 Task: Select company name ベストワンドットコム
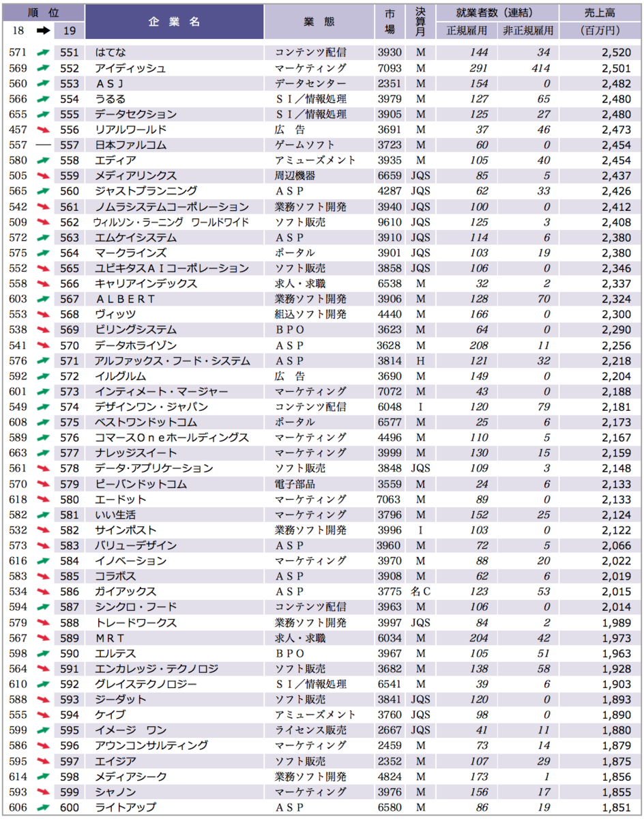pyautogui.click(x=147, y=422)
